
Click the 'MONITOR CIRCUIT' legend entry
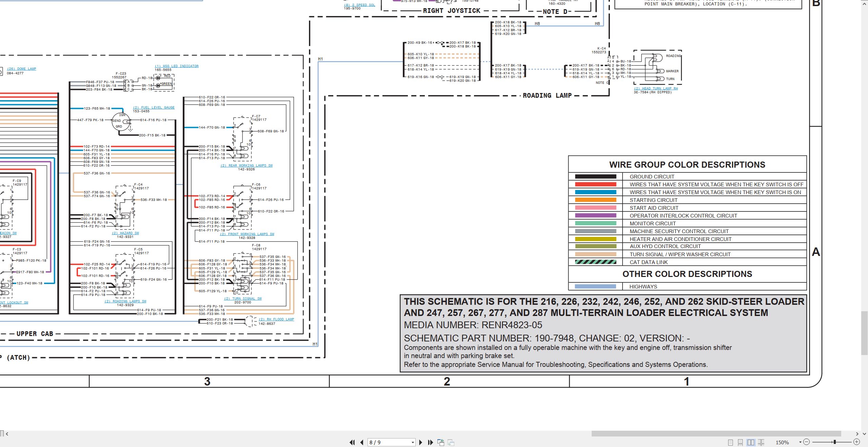[652, 223]
